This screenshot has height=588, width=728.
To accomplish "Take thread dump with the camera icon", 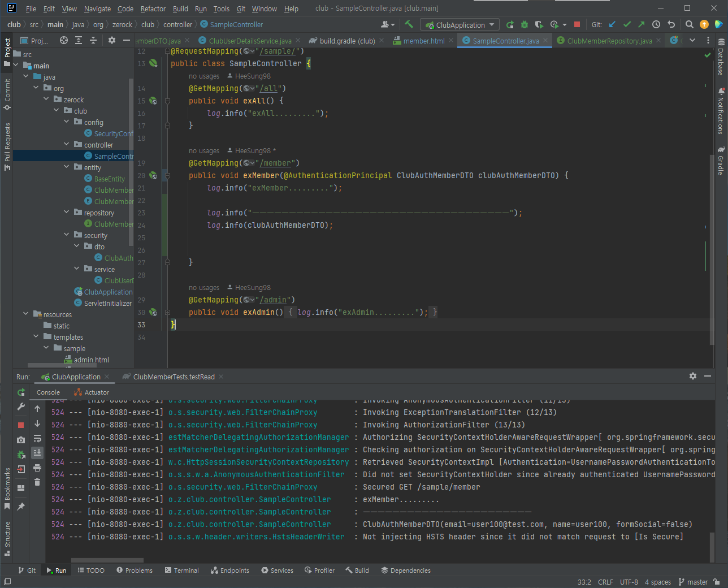I will 21,439.
